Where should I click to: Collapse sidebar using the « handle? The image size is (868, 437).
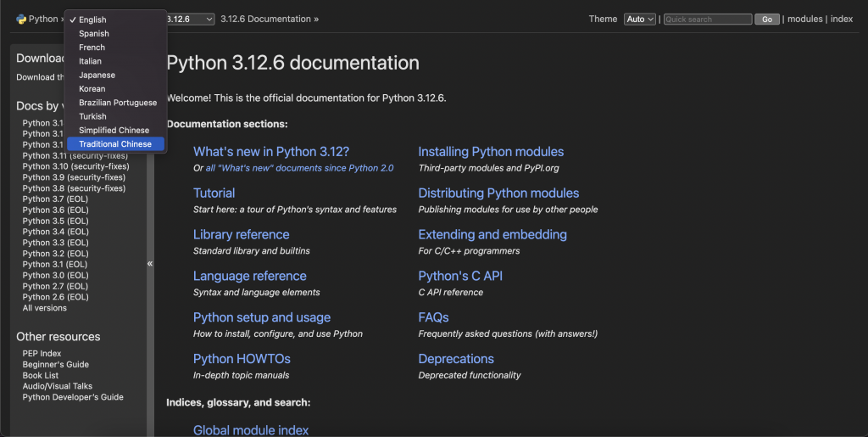click(150, 264)
